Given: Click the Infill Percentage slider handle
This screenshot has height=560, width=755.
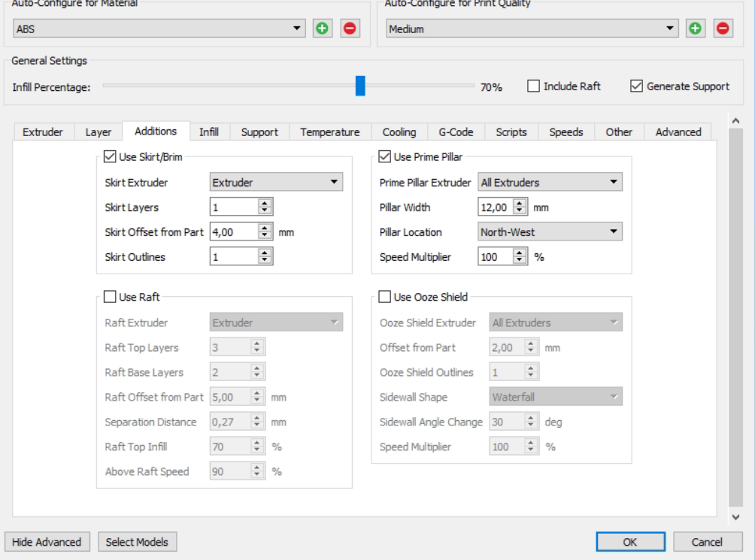Looking at the screenshot, I should [360, 86].
